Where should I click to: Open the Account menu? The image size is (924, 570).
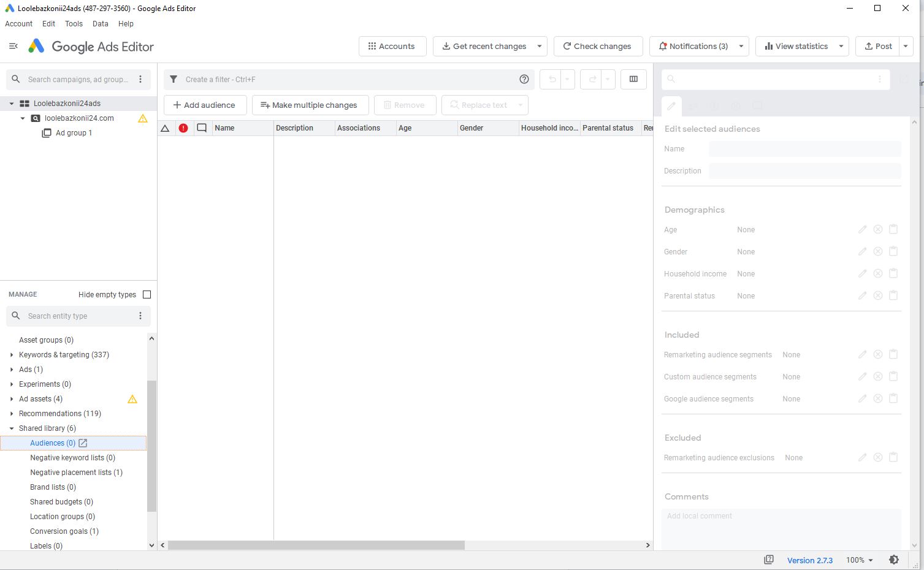tap(19, 24)
